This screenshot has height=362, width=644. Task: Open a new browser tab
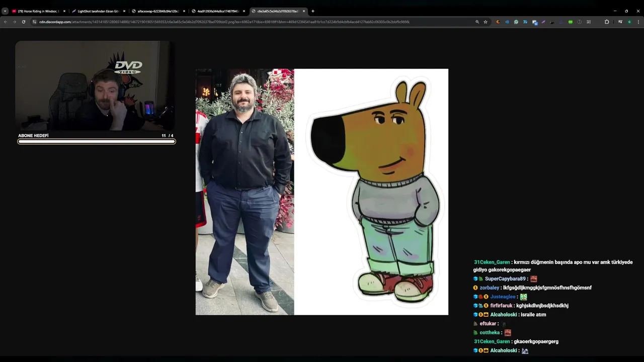(x=313, y=11)
